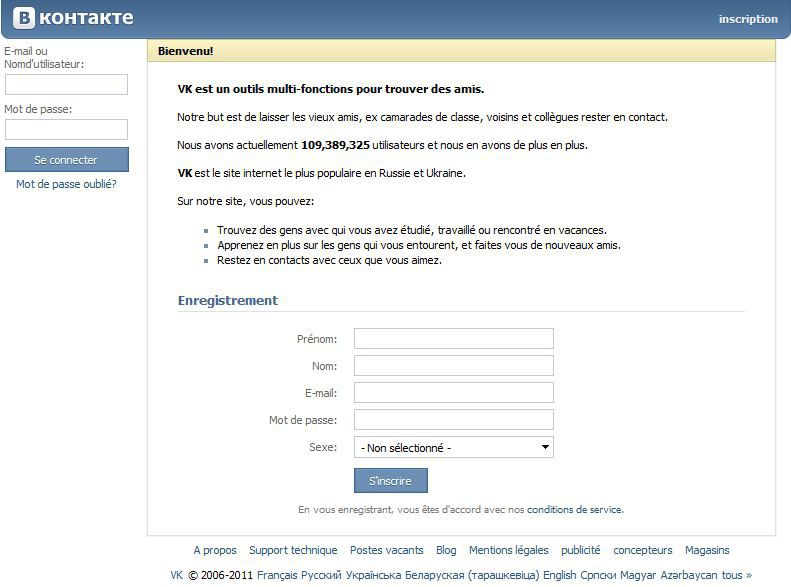Open publicité footer link

pyautogui.click(x=581, y=550)
